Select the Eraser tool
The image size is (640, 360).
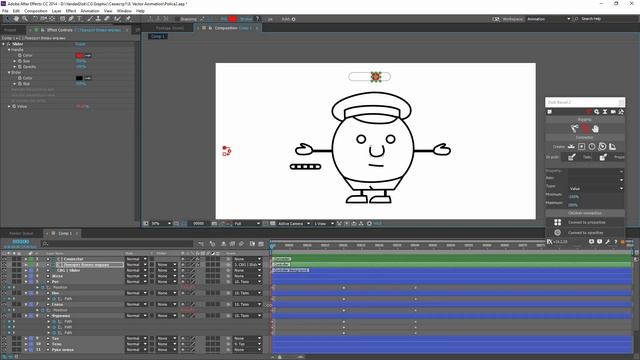(x=107, y=19)
